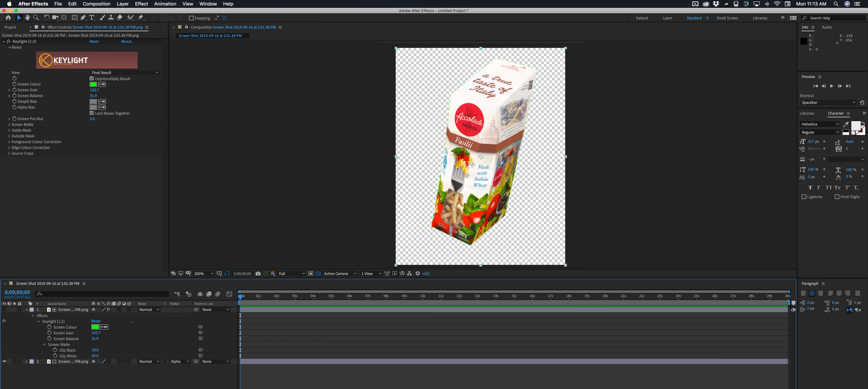Switch to the Small Screen workspace
This screenshot has height=389, width=868.
(727, 18)
